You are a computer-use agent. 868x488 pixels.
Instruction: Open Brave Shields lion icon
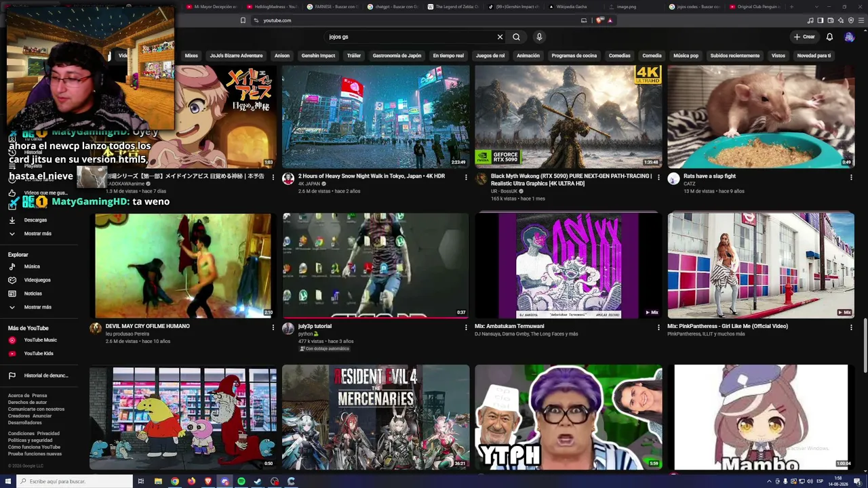click(599, 20)
